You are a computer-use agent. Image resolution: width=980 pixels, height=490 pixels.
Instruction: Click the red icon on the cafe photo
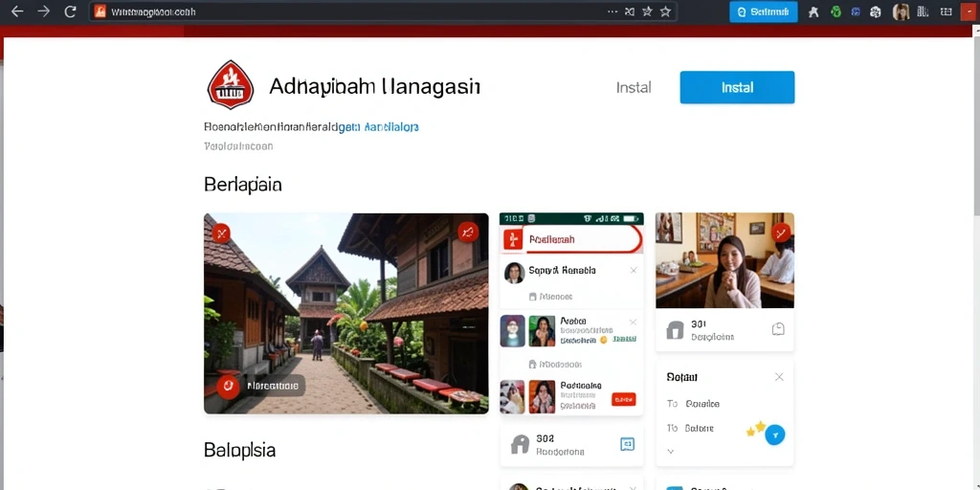(x=781, y=233)
